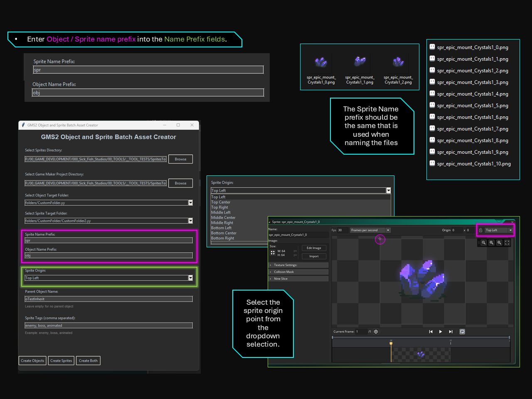Screen dimensions: 532x399
Task: Select the Crystals1_1.png crystal thumbnail
Action: 360,62
